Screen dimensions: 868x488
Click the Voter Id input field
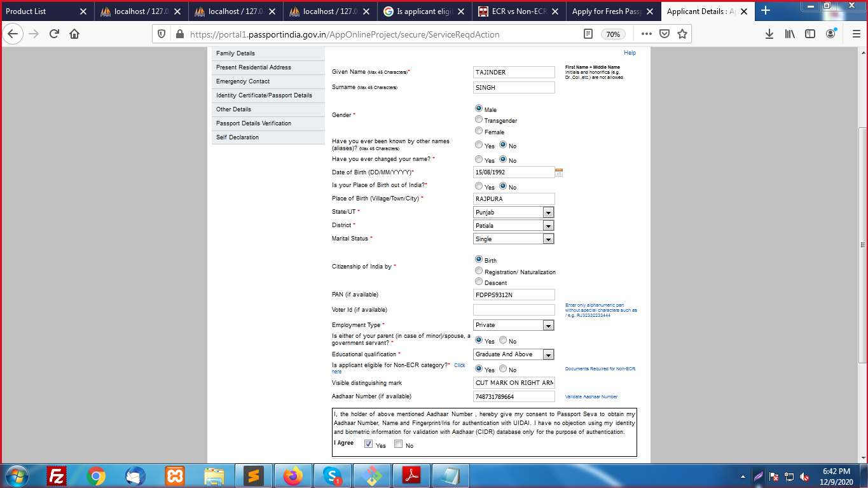[x=514, y=310]
